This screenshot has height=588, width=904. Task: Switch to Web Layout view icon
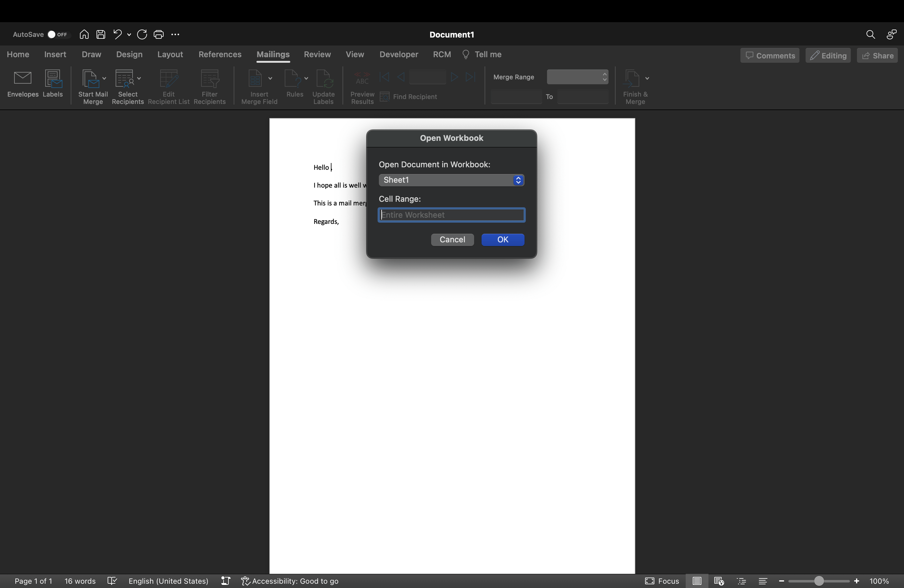(719, 581)
